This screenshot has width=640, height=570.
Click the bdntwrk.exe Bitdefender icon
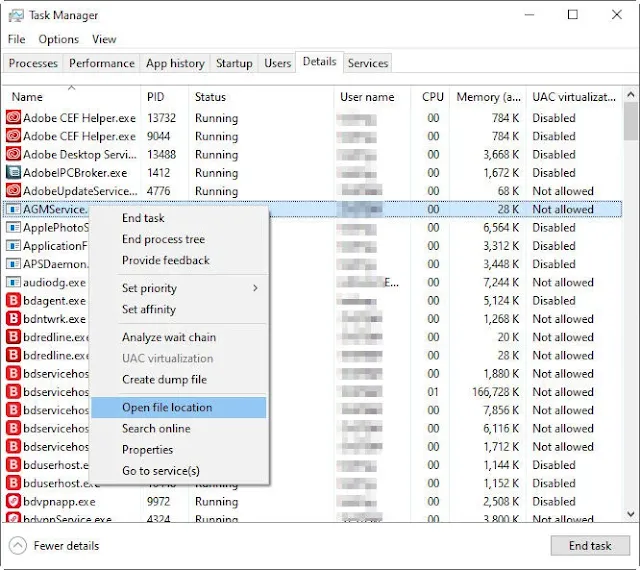click(x=13, y=318)
